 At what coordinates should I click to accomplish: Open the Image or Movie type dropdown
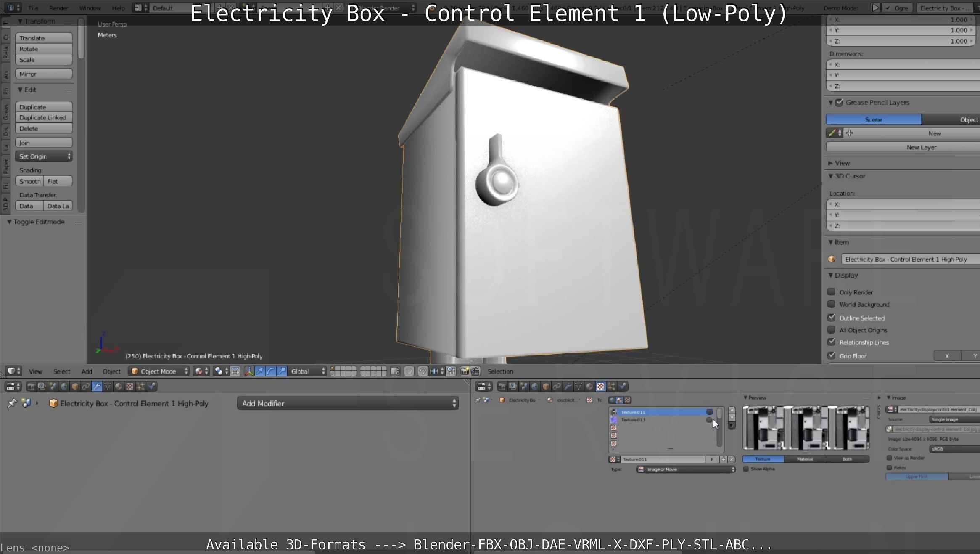(x=686, y=469)
